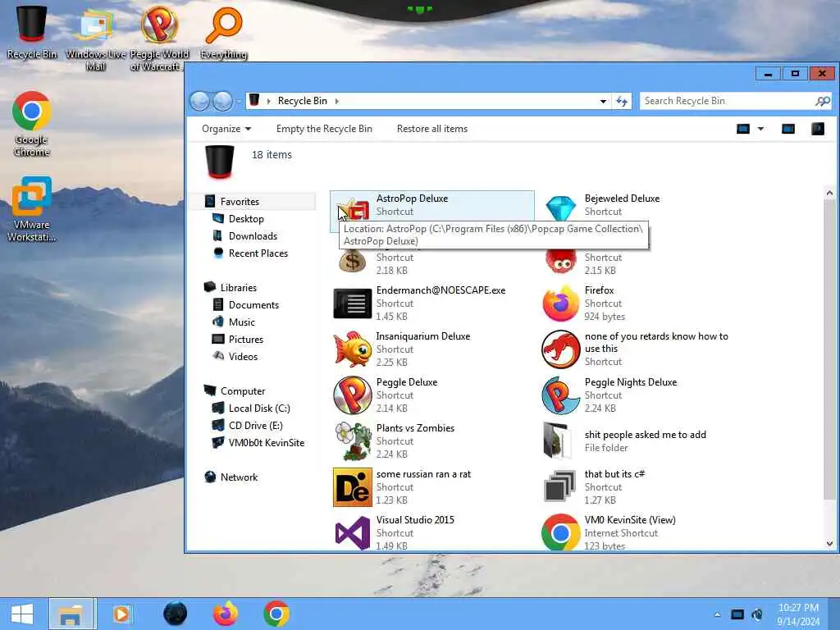This screenshot has height=630, width=840.
Task: Select the 'AstroPop Deluxe' file name
Action: tap(412, 199)
